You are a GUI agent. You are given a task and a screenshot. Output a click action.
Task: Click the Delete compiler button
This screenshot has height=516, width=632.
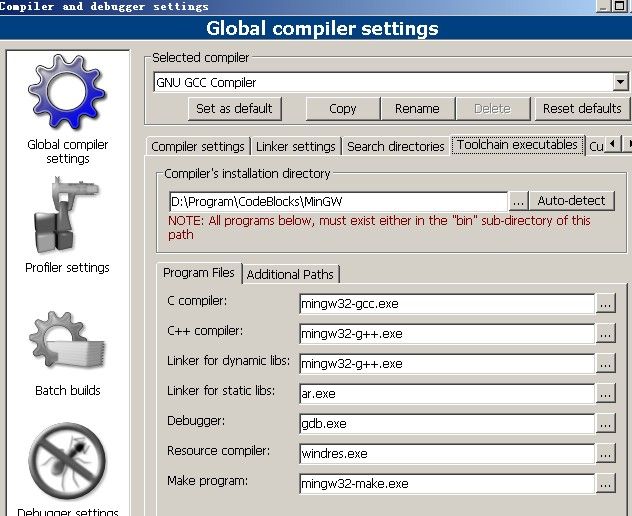[x=492, y=108]
